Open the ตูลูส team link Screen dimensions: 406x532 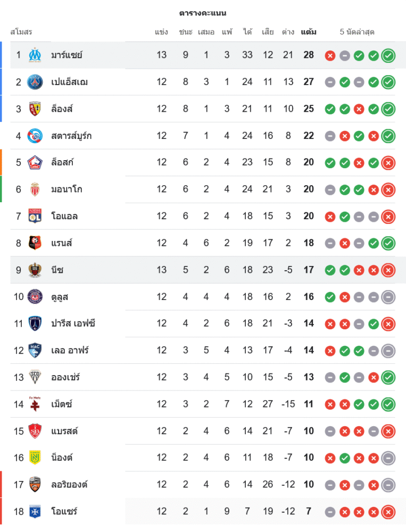pyautogui.click(x=60, y=297)
